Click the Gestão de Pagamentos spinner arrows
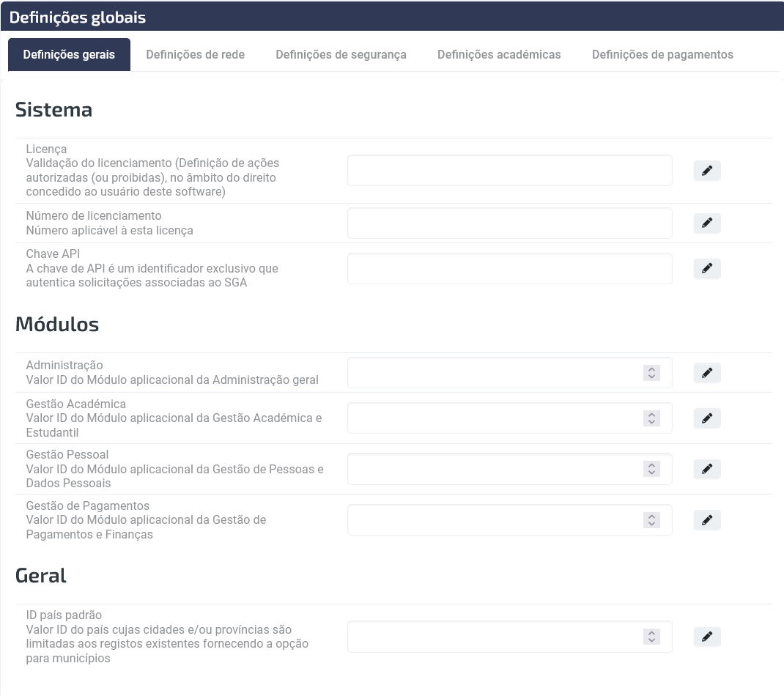Image resolution: width=784 pixels, height=696 pixels. click(651, 520)
